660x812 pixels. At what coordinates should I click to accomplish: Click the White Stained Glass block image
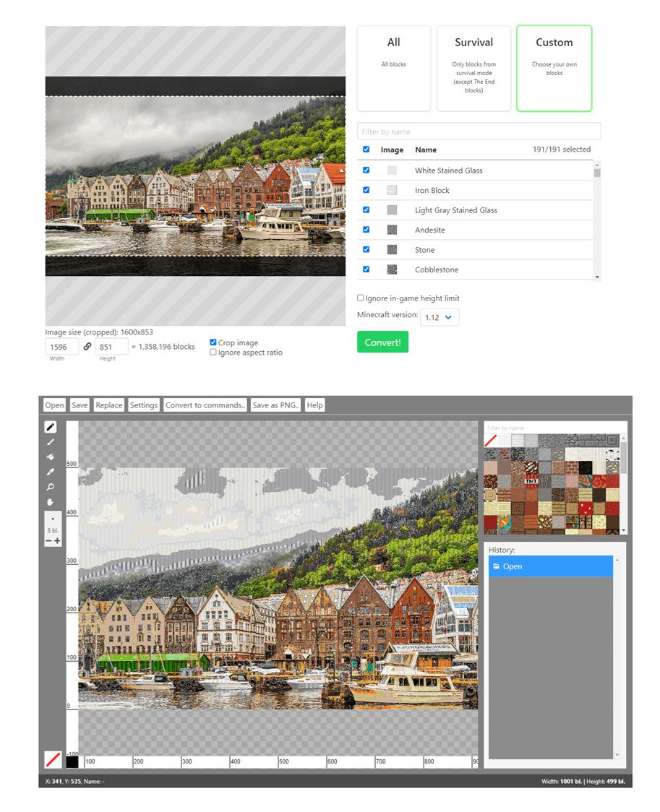point(392,170)
